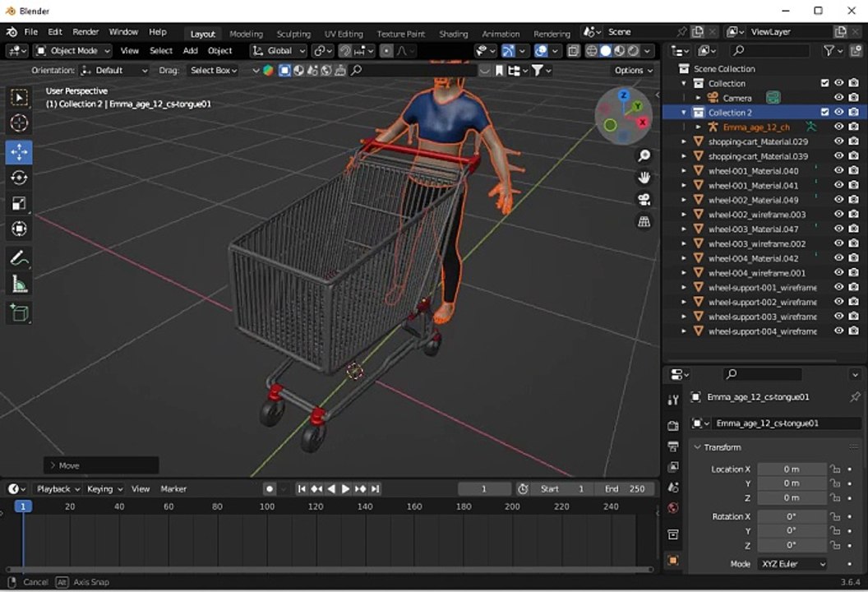Image resolution: width=868 pixels, height=592 pixels.
Task: Open the Orientation Default dropdown
Action: coord(114,71)
